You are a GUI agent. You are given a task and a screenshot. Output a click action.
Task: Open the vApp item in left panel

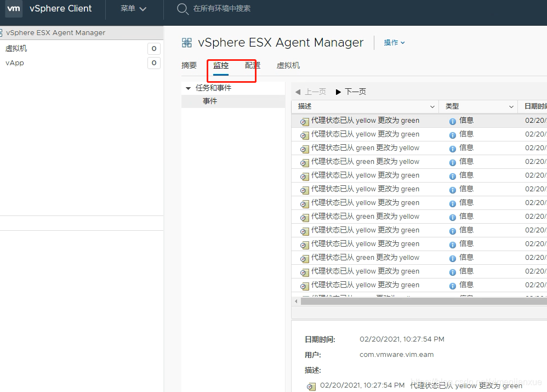click(x=15, y=63)
